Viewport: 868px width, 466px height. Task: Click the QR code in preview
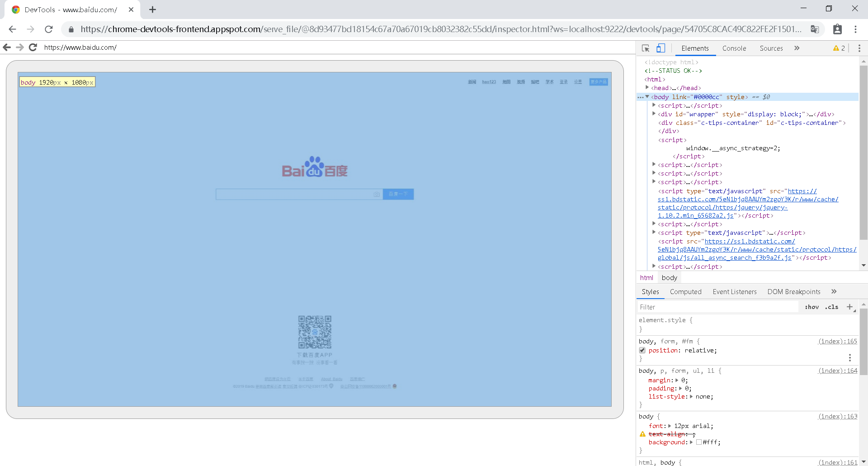tap(315, 332)
